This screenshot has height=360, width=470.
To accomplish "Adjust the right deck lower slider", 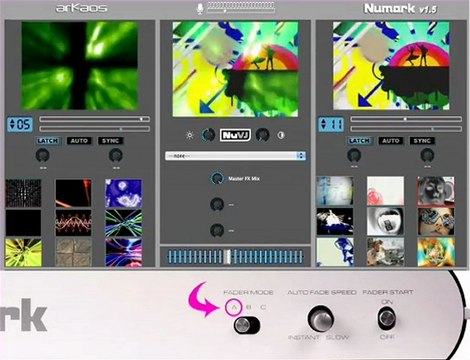I will tap(406, 129).
